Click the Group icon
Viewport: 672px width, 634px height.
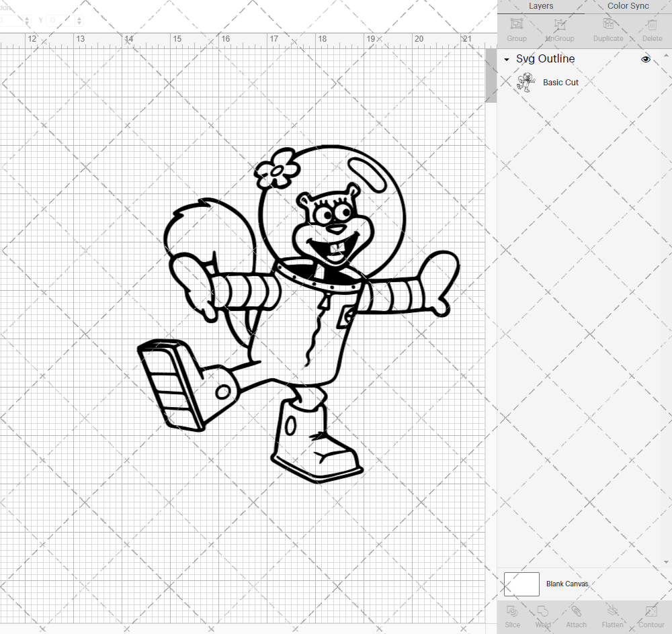coord(516,29)
